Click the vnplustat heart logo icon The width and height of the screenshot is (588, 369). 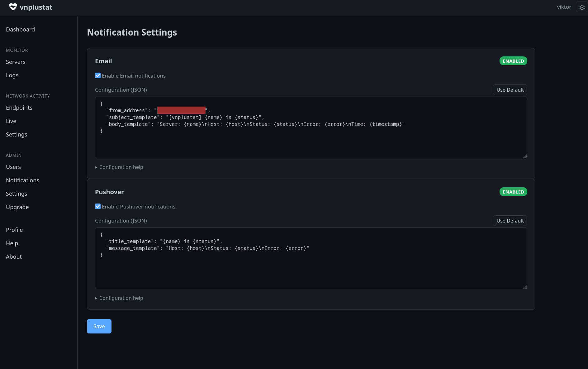click(13, 7)
